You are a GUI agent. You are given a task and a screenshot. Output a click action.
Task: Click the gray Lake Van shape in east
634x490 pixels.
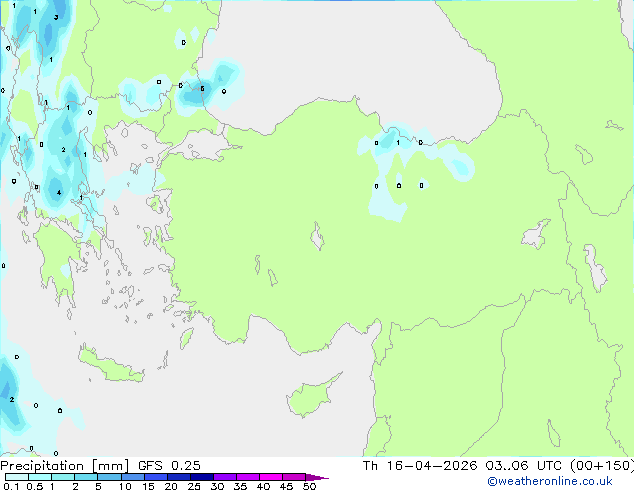tap(536, 234)
